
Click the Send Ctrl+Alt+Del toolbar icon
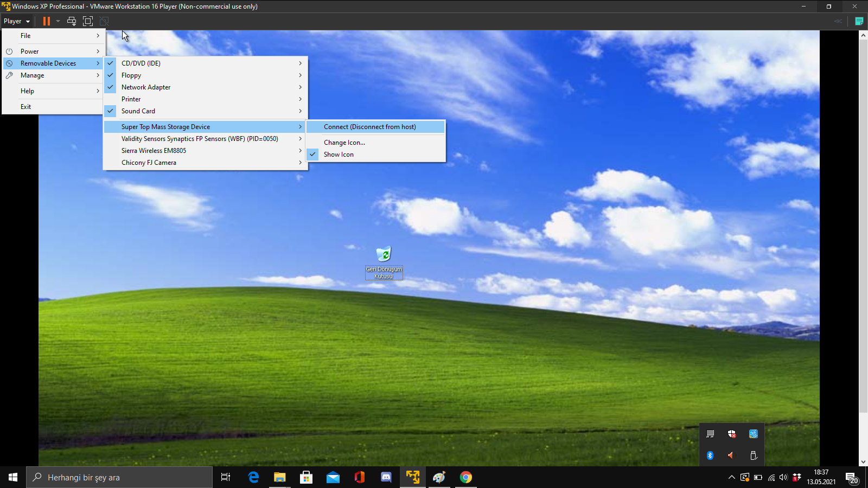(72, 21)
